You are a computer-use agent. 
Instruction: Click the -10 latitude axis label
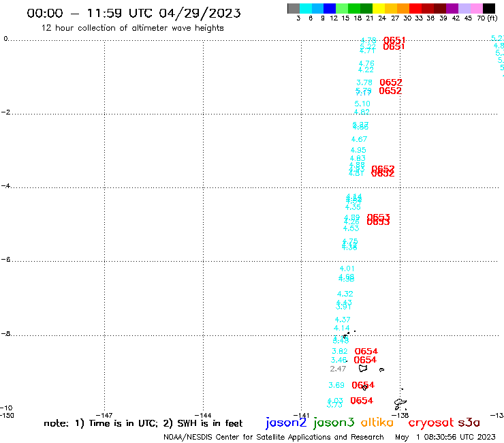tap(7, 408)
